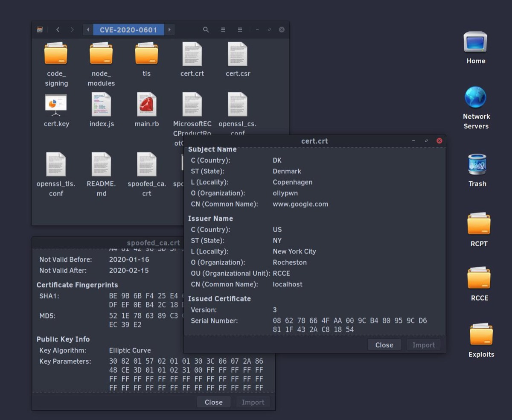Open the Trash desktop icon
The width and height of the screenshot is (512, 420).
[x=477, y=165]
